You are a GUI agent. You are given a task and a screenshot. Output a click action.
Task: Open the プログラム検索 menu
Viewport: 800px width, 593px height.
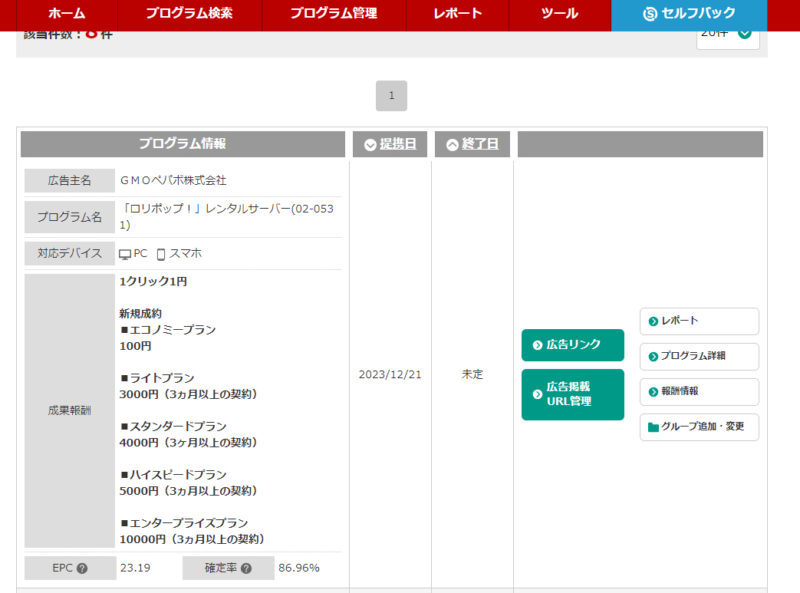click(189, 14)
